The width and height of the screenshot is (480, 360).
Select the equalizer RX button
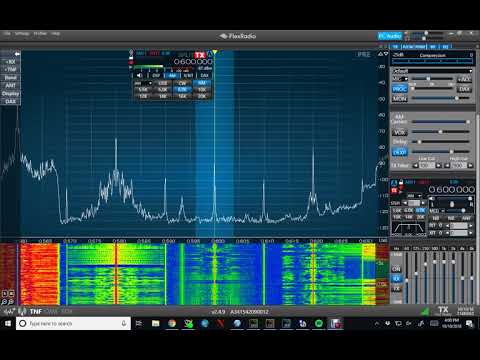click(396, 279)
